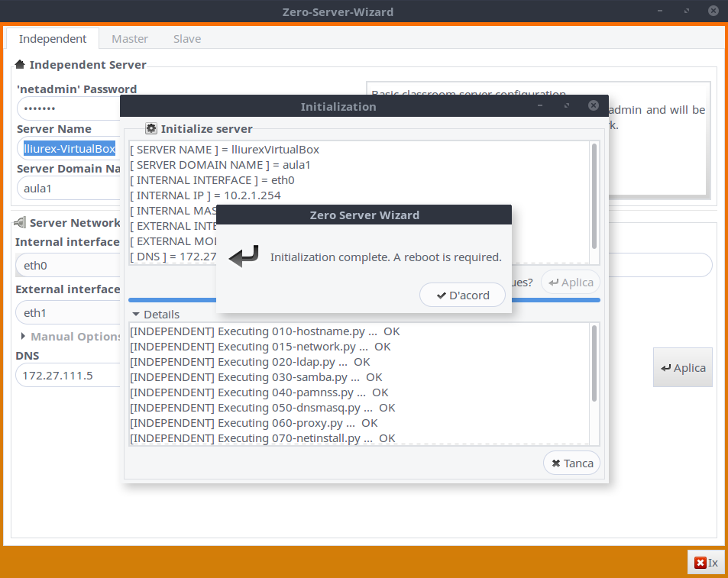The height and width of the screenshot is (578, 728).
Task: Click the home icon beside Independent Server
Action: 20,65
